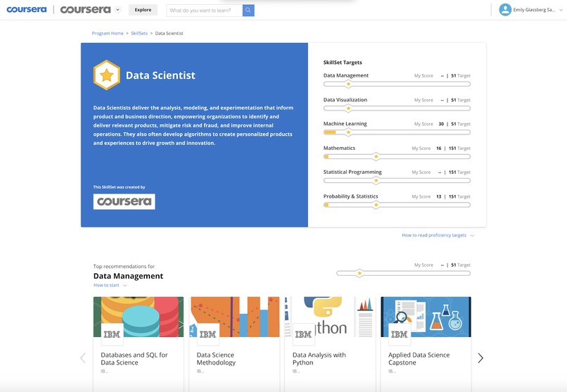
Task: Open 'Data Analysis with Python' course title
Action: (x=319, y=359)
